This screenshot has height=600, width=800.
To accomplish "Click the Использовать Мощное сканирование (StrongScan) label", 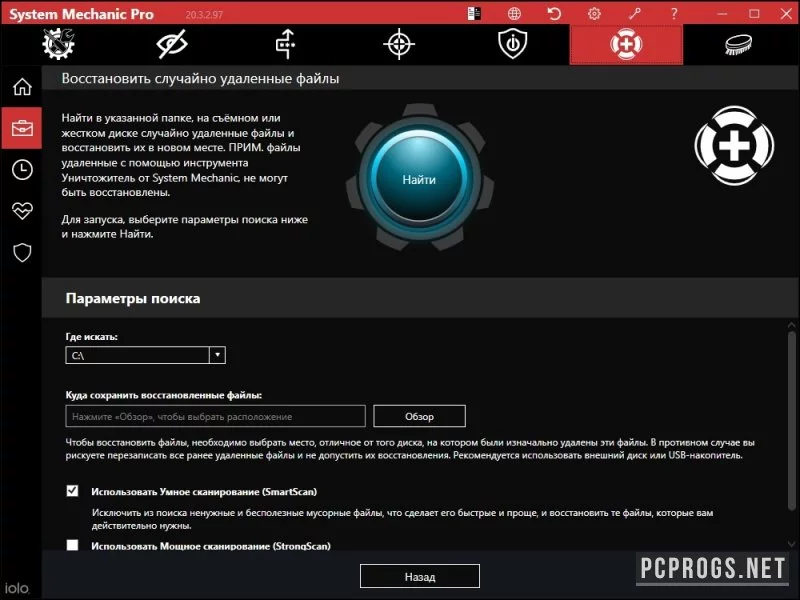I will click(x=211, y=546).
